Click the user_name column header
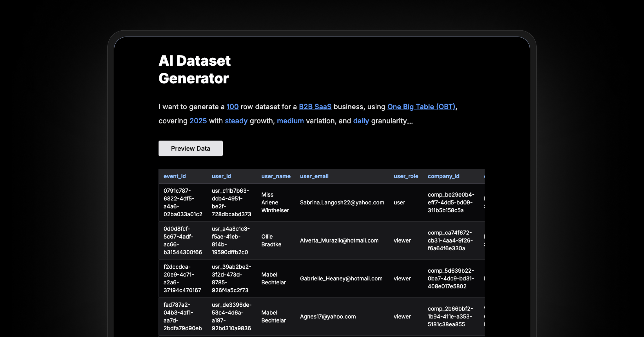This screenshot has height=337, width=644. pyautogui.click(x=276, y=176)
